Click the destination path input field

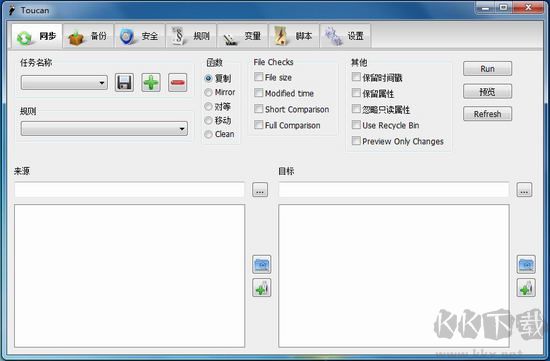click(394, 190)
